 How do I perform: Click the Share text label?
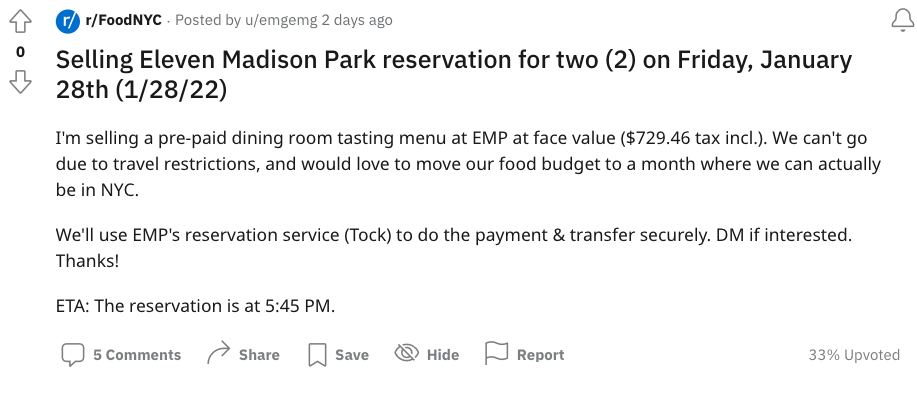coord(259,355)
